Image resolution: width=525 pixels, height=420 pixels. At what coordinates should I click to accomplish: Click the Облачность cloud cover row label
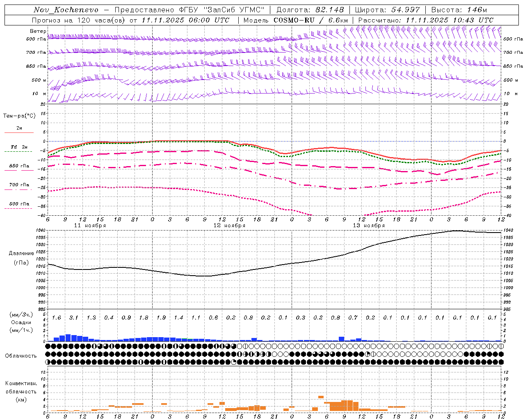[x=21, y=356]
